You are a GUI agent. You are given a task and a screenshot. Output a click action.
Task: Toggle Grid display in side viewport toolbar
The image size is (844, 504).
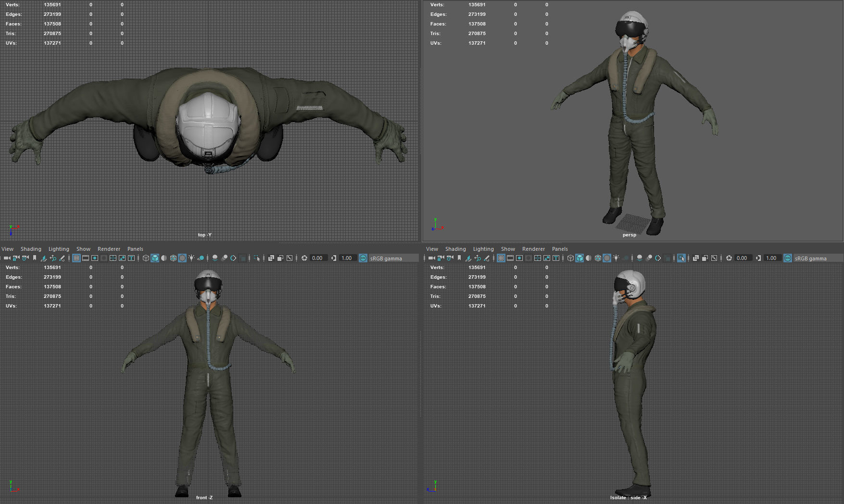pyautogui.click(x=501, y=258)
